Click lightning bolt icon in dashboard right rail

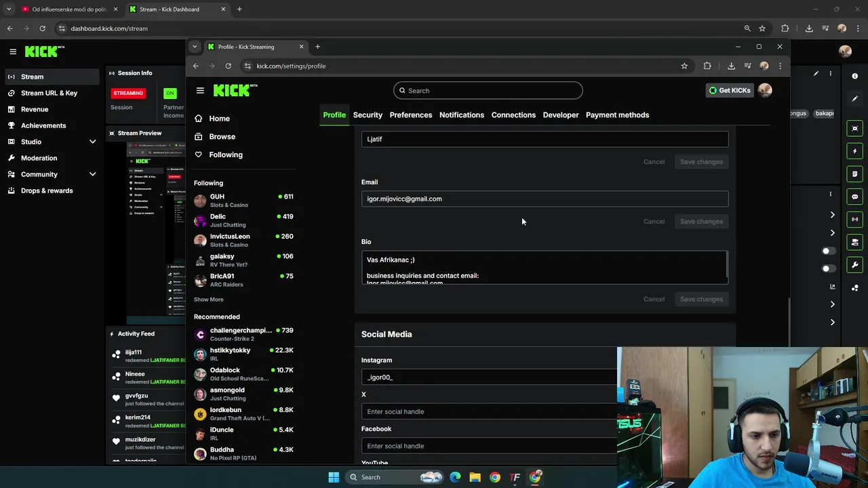(x=854, y=151)
